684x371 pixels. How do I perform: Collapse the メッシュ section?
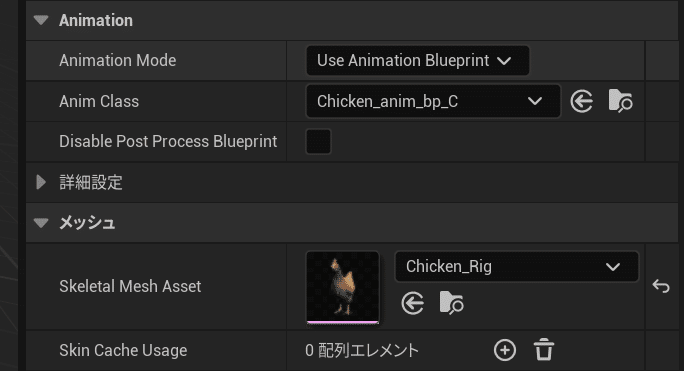(x=41, y=223)
